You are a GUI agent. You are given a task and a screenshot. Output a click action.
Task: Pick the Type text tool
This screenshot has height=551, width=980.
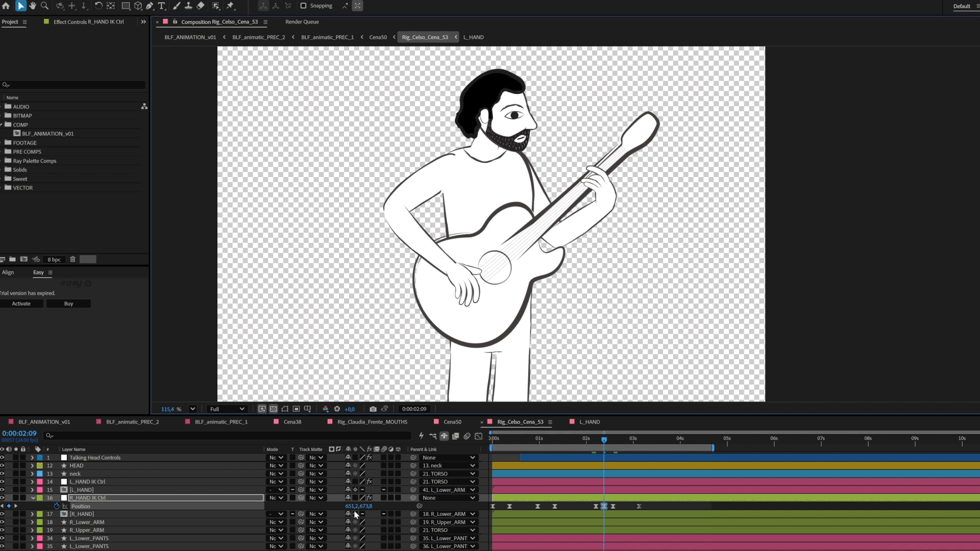pos(162,6)
